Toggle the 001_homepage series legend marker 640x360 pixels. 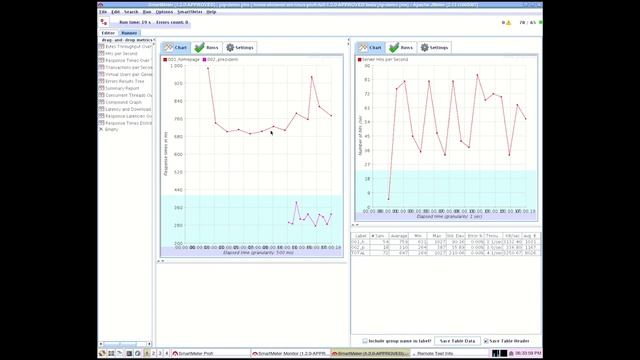point(165,60)
